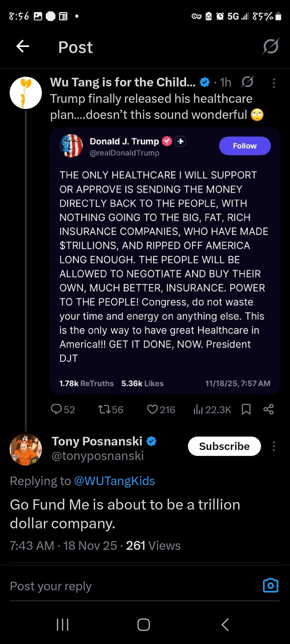Open Grok icon in the top header
290x644 pixels.
click(271, 46)
